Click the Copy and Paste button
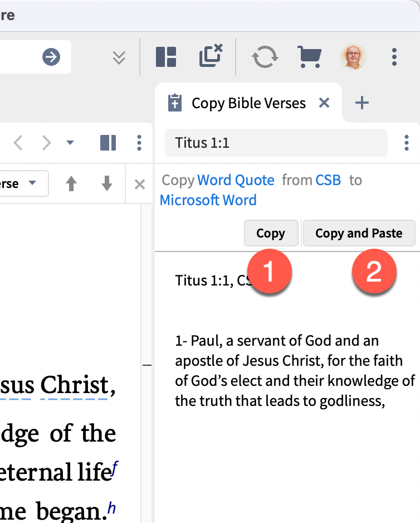Screen dimensions: 420x523 pyautogui.click(x=359, y=233)
